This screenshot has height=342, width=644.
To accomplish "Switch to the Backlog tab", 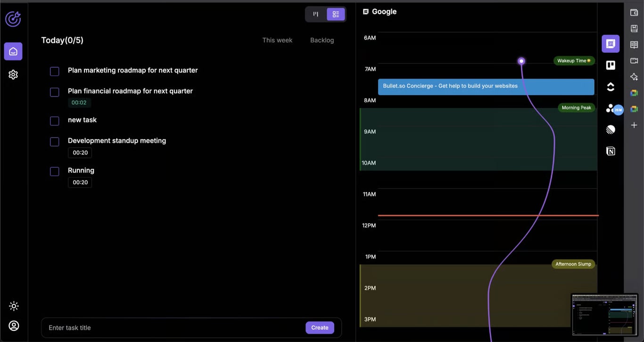I will click(322, 40).
